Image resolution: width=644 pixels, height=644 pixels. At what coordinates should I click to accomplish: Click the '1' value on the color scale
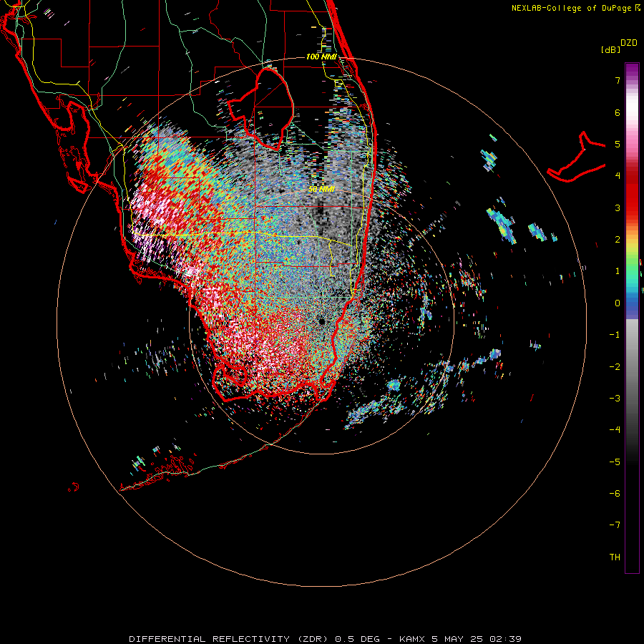(x=618, y=271)
